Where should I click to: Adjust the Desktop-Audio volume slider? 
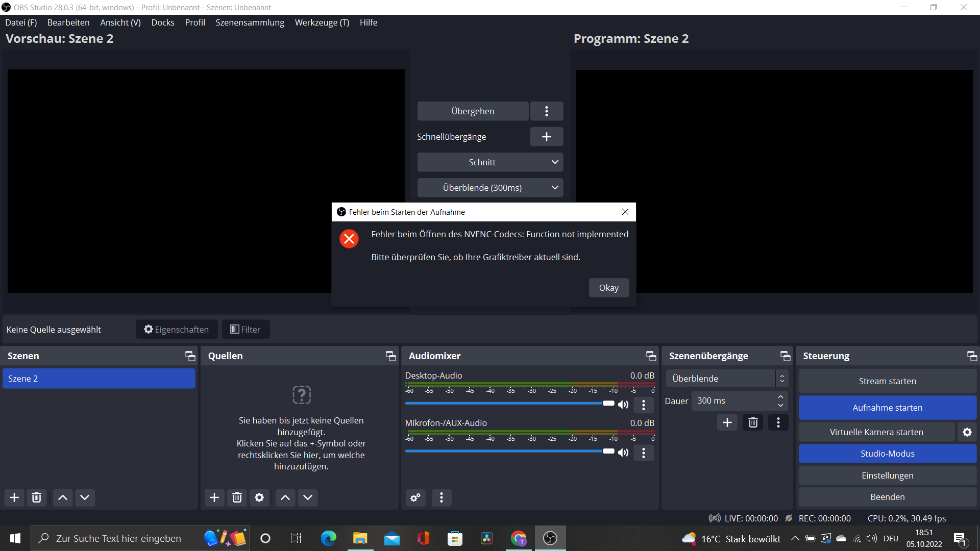(x=509, y=403)
